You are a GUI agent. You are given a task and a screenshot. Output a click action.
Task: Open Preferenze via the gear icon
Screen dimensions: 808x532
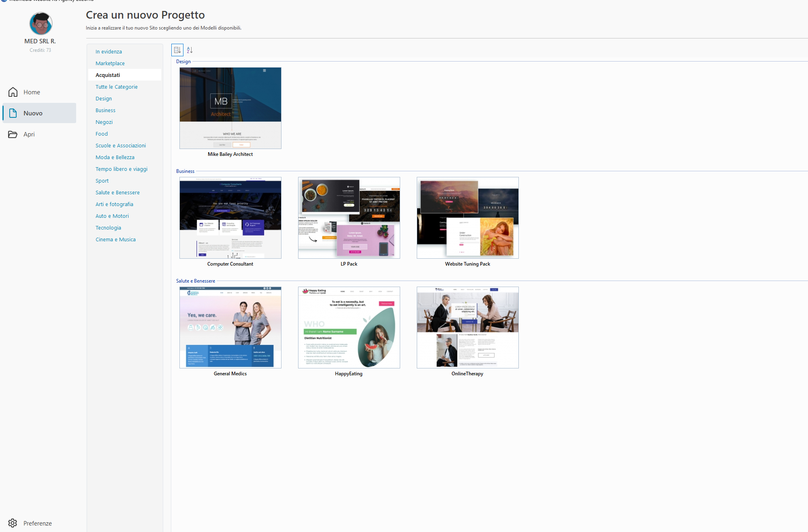13,523
